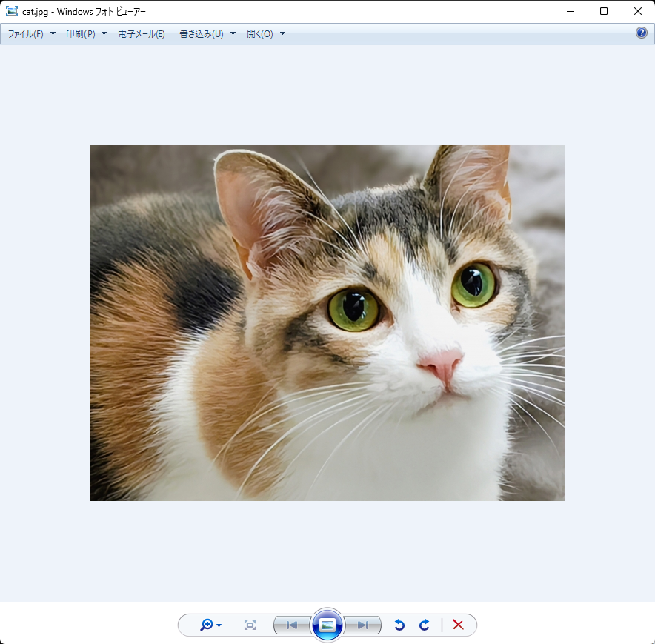Expand the zoom level dropdown arrow
This screenshot has width=655, height=644.
[219, 625]
